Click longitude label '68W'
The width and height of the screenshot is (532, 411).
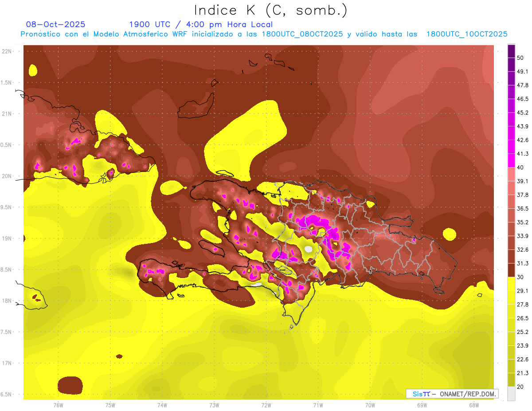coord(474,405)
